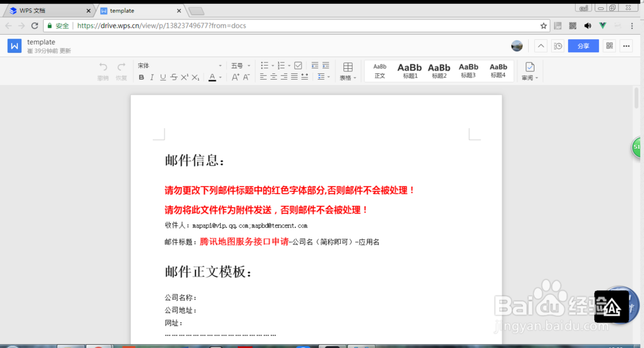This screenshot has height=348, width=644.
Task: Justify text alignment
Action: 294,77
